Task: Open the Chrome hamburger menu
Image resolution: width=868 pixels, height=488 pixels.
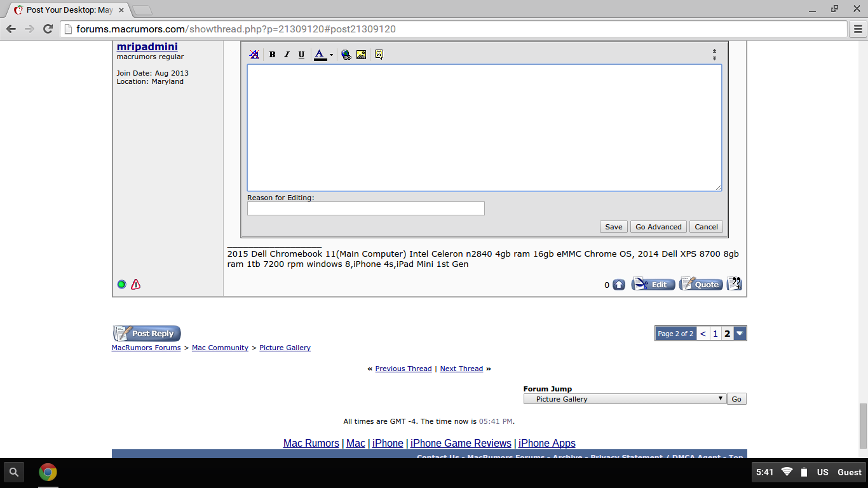Action: tap(858, 29)
